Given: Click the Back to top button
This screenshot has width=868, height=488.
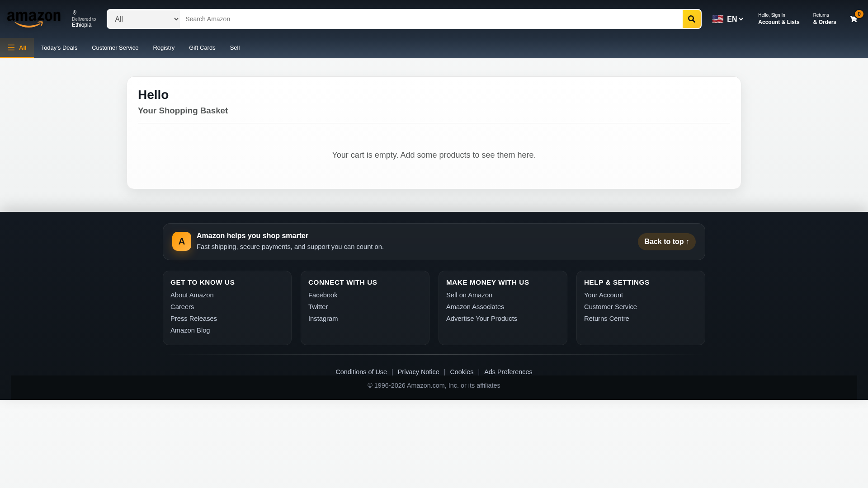Looking at the screenshot, I should [x=666, y=242].
